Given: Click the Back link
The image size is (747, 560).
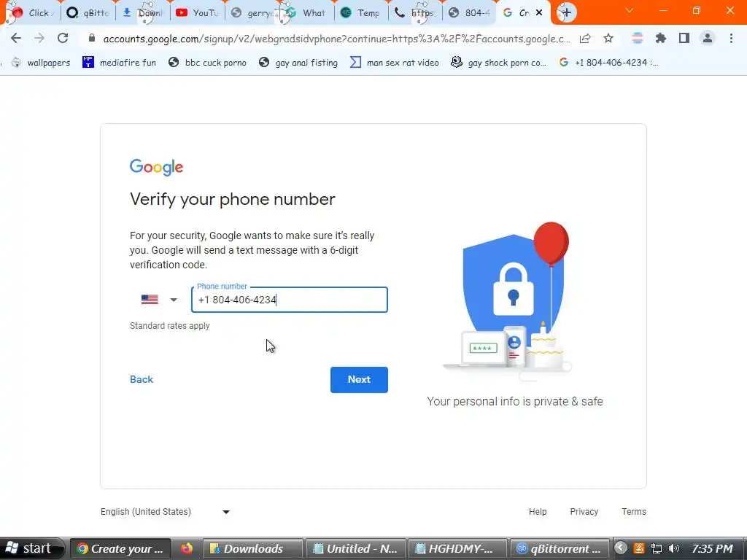Looking at the screenshot, I should (x=142, y=379).
